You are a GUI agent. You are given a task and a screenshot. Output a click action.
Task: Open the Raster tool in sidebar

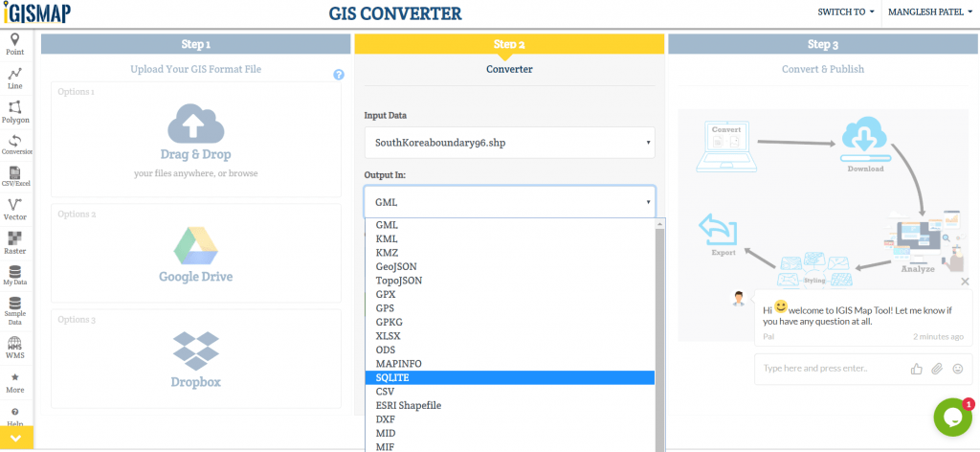(15, 241)
